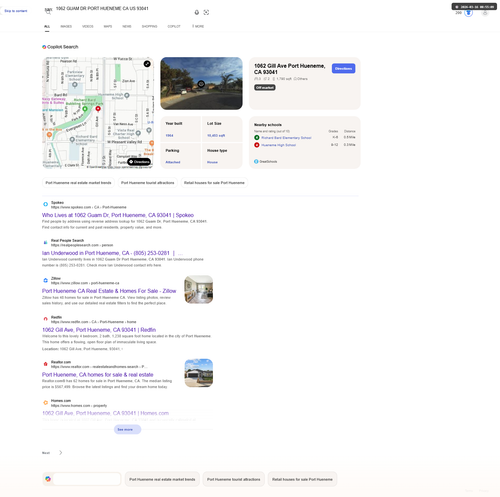This screenshot has width=500, height=497.
Task: Click bottom Port Hueneme tourist attractions suggestion
Action: click(x=233, y=479)
